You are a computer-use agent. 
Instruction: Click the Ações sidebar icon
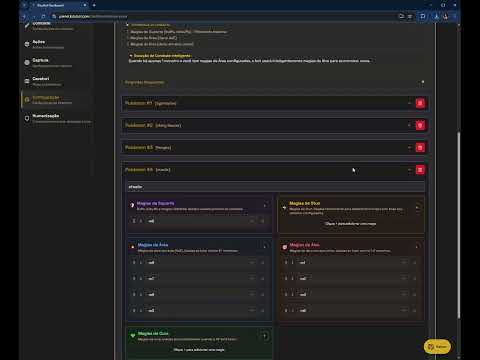[27, 44]
